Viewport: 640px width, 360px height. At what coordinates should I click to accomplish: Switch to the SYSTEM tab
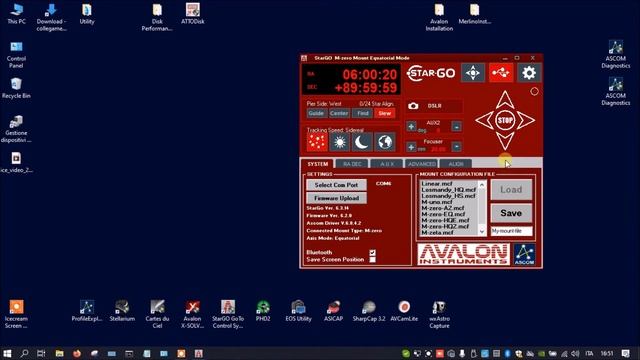click(x=318, y=164)
